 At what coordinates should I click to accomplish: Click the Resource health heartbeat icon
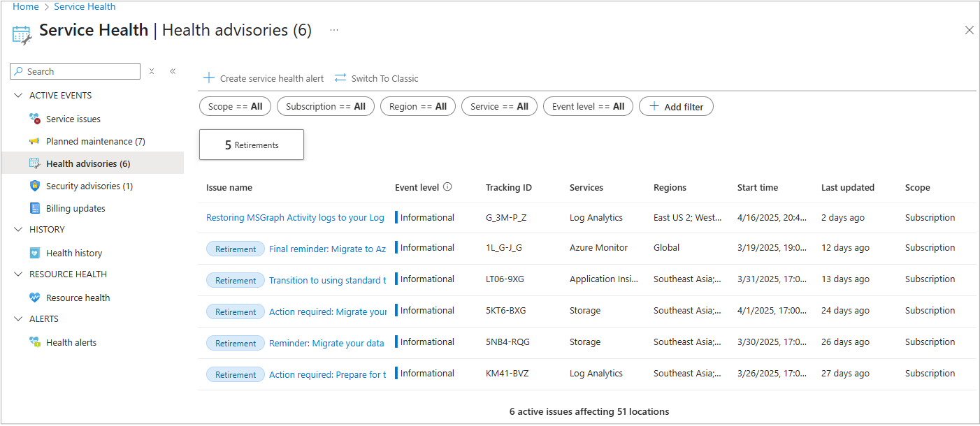pos(35,298)
